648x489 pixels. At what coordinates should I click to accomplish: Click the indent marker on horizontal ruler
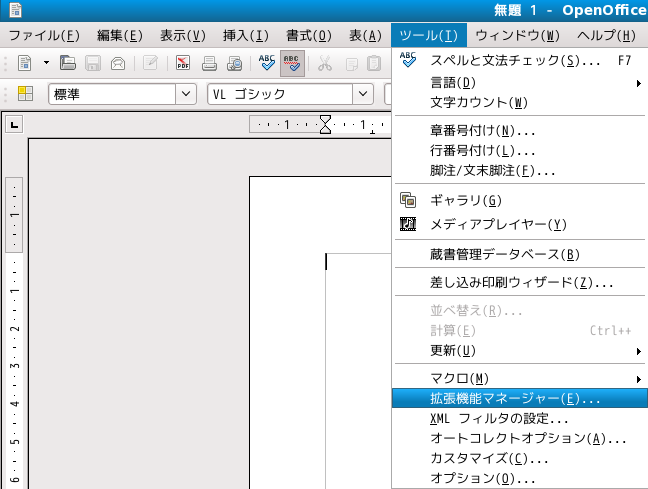click(326, 124)
